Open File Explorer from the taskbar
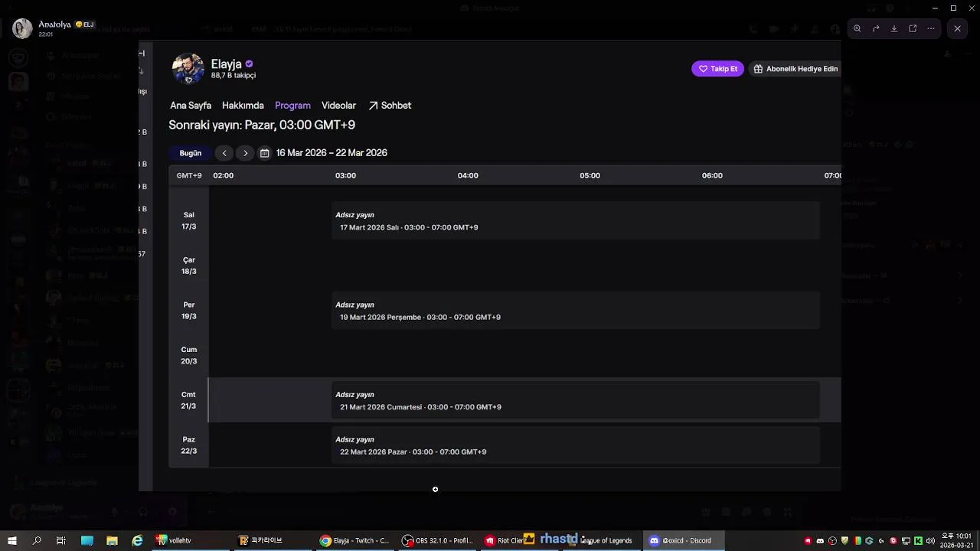 coord(112,540)
